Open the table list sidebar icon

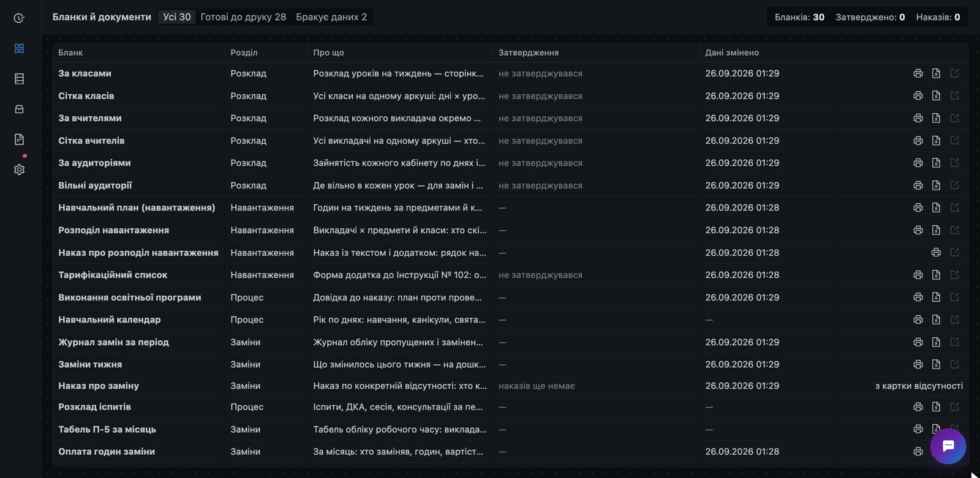click(19, 79)
